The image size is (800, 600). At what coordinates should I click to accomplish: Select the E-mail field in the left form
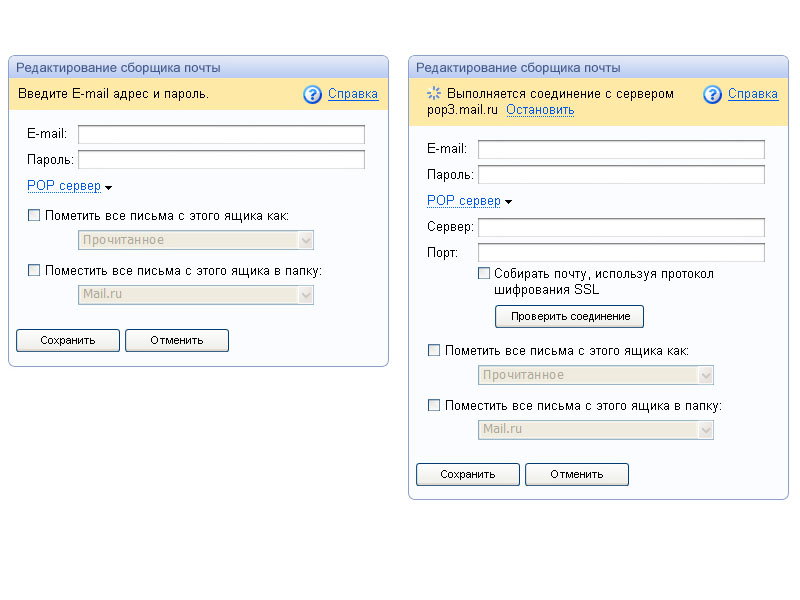[x=221, y=134]
